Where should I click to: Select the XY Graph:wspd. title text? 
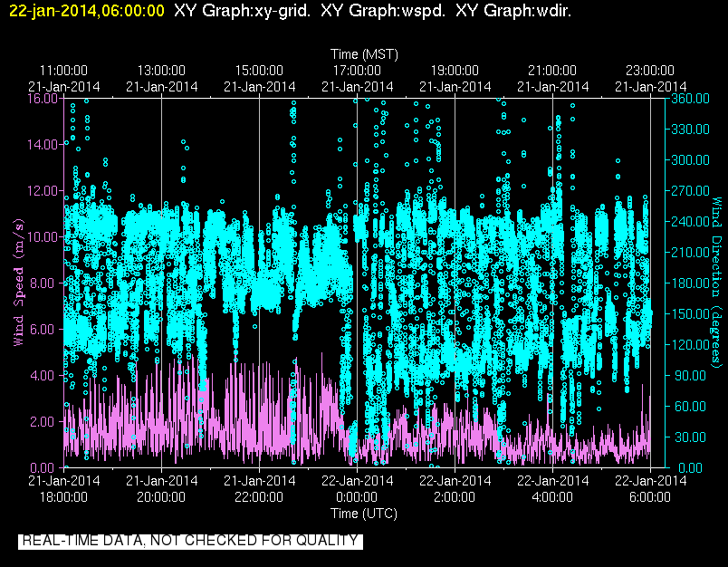pyautogui.click(x=383, y=10)
